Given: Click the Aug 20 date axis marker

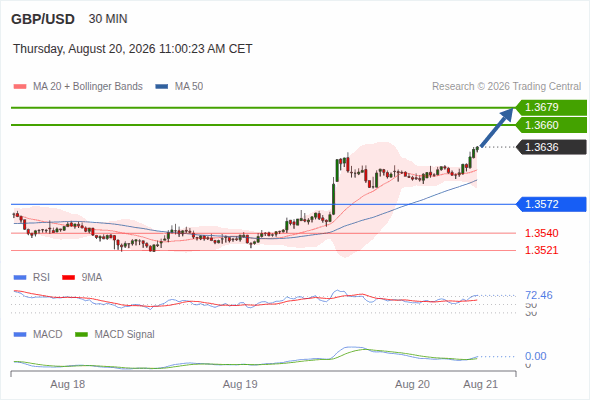Looking at the screenshot, I should [412, 385].
